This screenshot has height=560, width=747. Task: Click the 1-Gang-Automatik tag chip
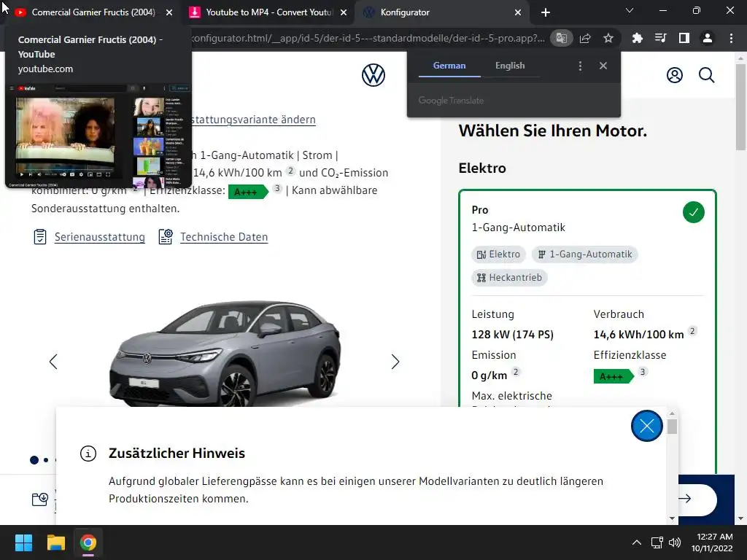click(x=585, y=254)
